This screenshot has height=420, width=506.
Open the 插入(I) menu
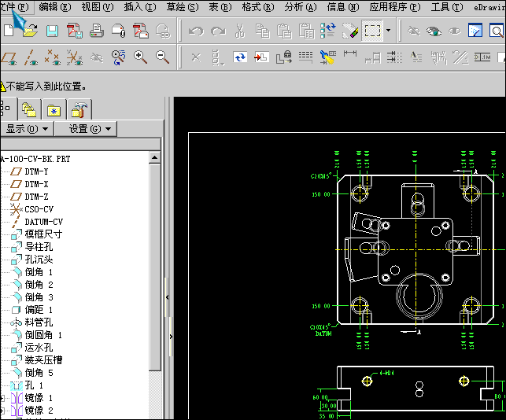point(140,7)
